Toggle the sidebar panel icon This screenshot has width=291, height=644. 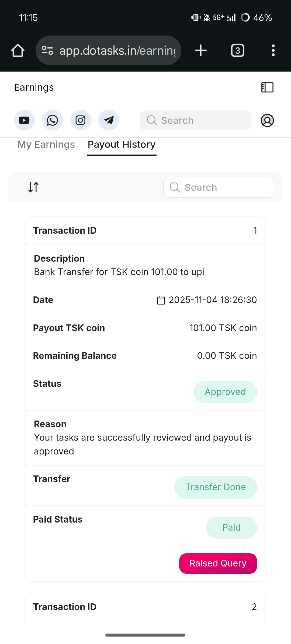point(267,87)
